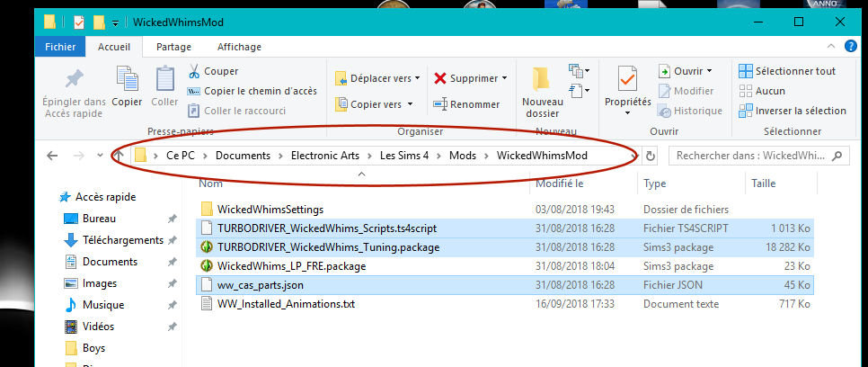Click the Rechercher dans search field
This screenshot has height=367, width=868.
coord(758,156)
